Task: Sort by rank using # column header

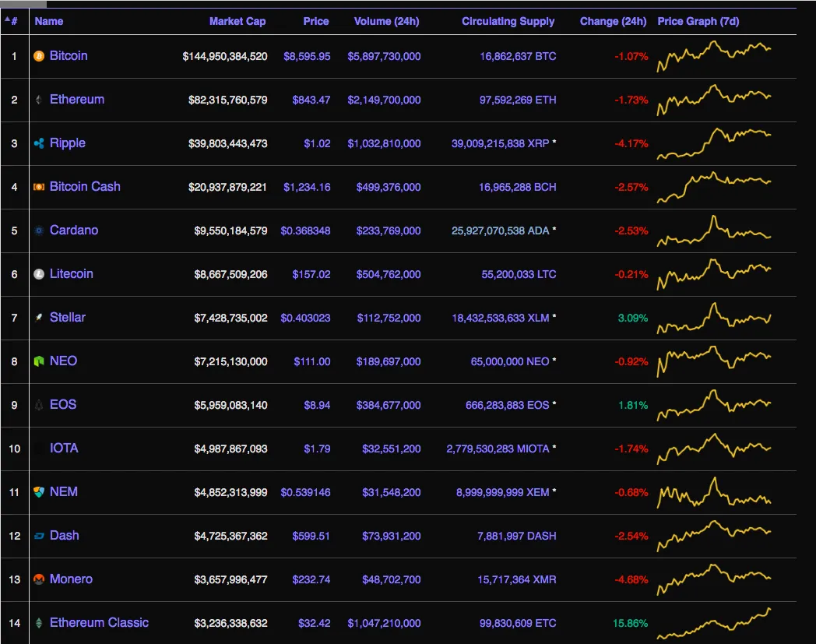Action: click(x=12, y=21)
